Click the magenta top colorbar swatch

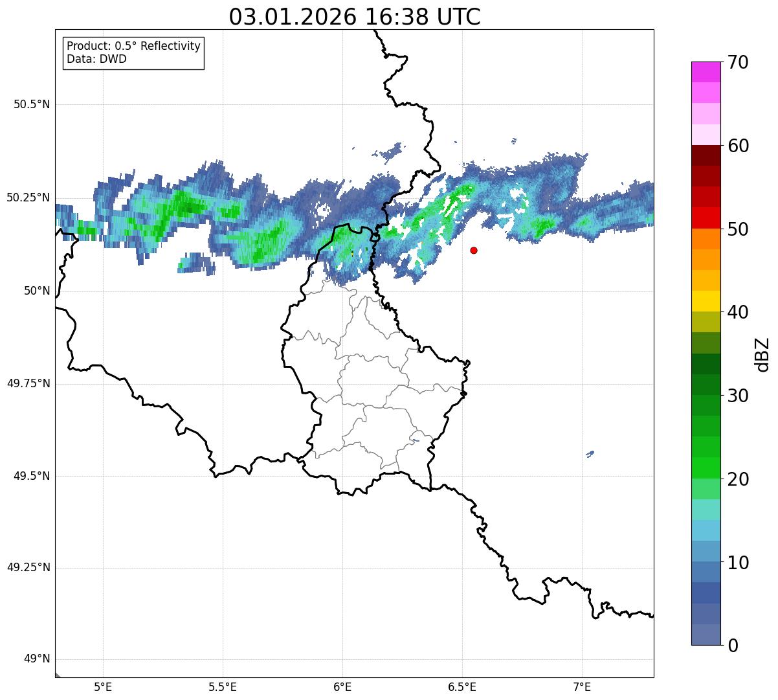click(706, 72)
